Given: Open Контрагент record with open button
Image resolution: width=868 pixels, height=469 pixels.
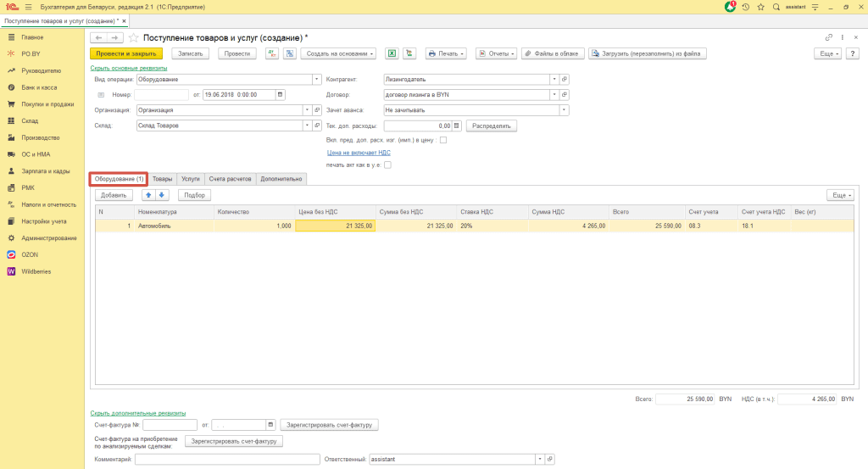Looking at the screenshot, I should pyautogui.click(x=565, y=79).
